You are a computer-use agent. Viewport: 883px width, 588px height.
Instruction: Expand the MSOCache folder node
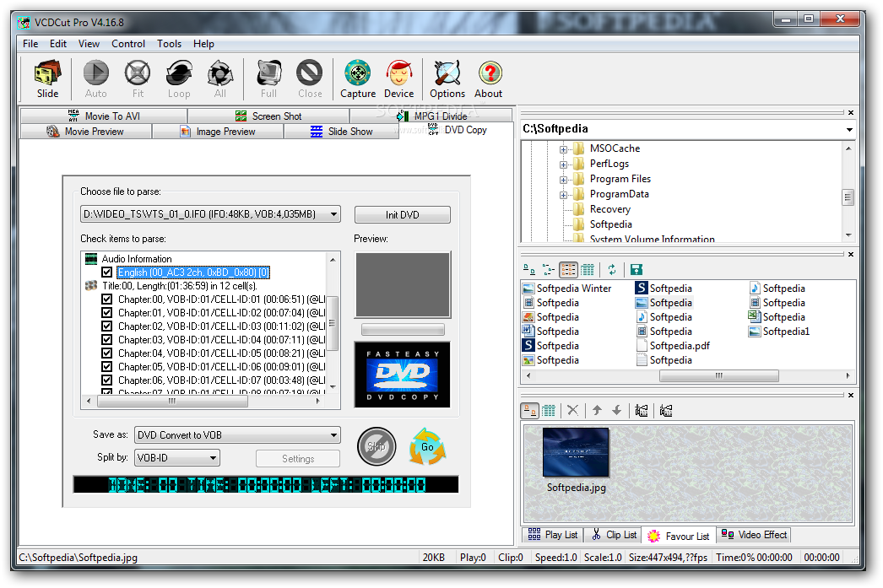563,149
